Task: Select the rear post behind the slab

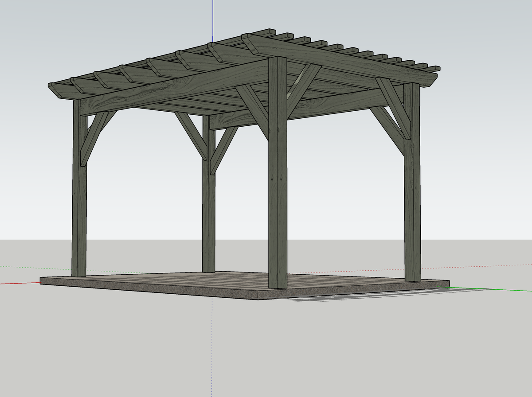Action: point(208,195)
